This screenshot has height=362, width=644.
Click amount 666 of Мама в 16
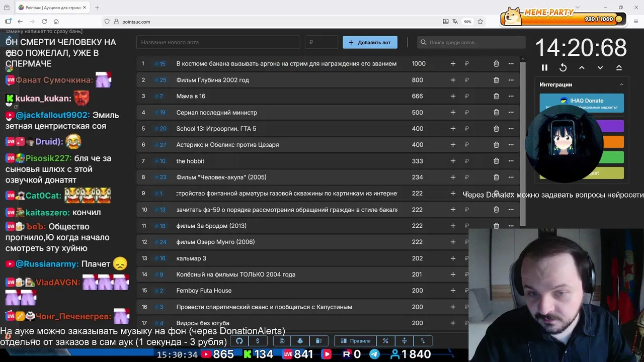point(417,96)
